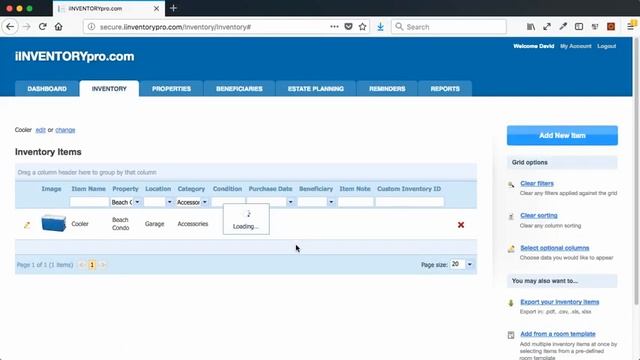This screenshot has width=640, height=360.
Task: Click the forward navigation arrow
Action: coord(27,27)
